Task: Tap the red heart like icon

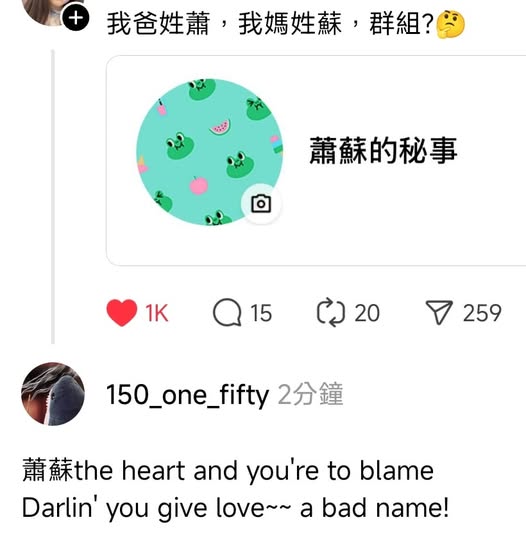Action: coord(122,312)
